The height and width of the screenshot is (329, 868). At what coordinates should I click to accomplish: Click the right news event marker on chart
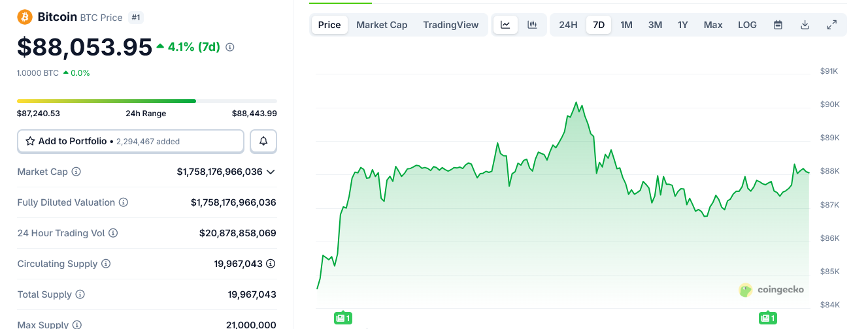pos(768,318)
